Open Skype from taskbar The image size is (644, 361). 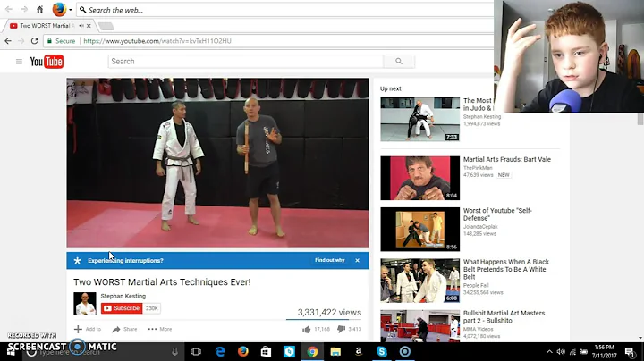(382, 351)
